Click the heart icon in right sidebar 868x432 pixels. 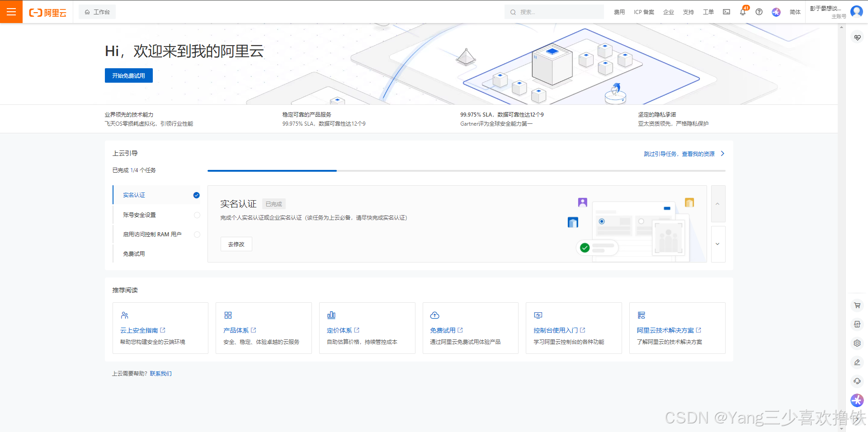[857, 38]
